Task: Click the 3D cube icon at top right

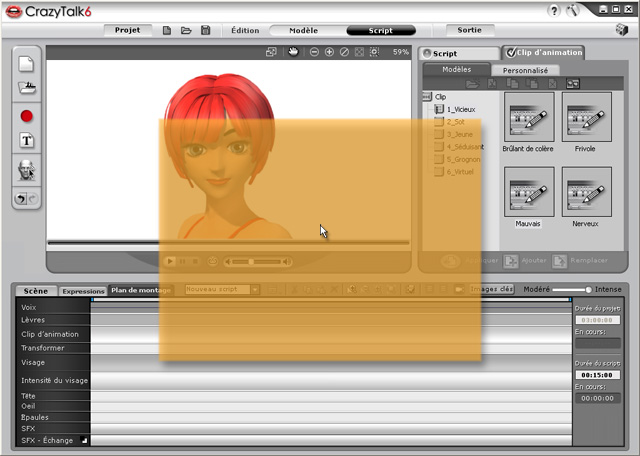Action: [622, 30]
